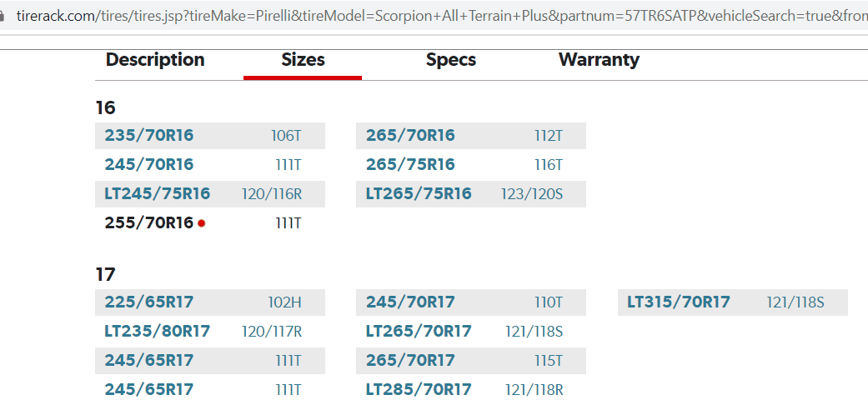Select LT285/70R17 tire size
868x405 pixels.
point(419,390)
